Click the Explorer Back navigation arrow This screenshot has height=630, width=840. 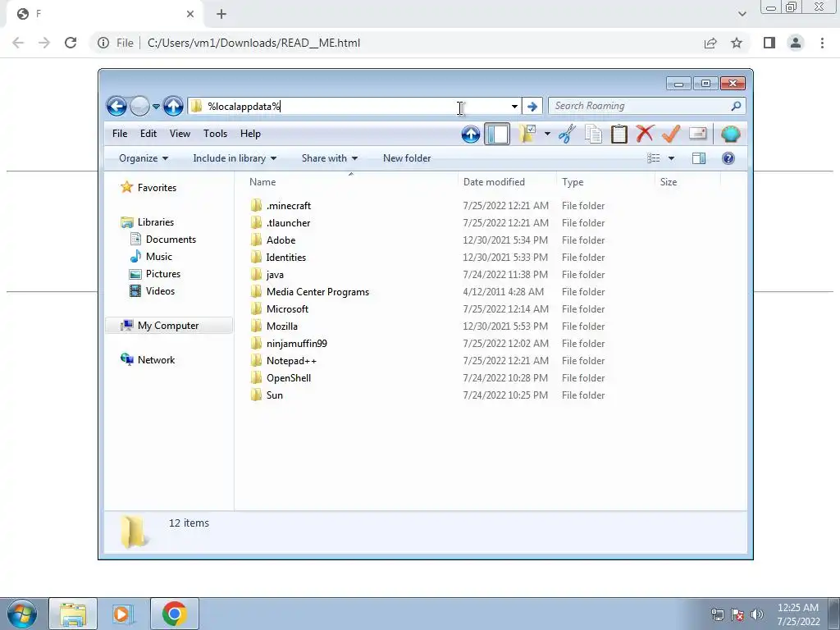(x=116, y=106)
